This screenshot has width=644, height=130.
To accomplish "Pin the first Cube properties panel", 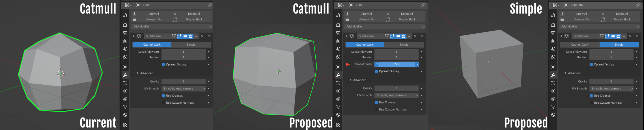I will [210, 5].
